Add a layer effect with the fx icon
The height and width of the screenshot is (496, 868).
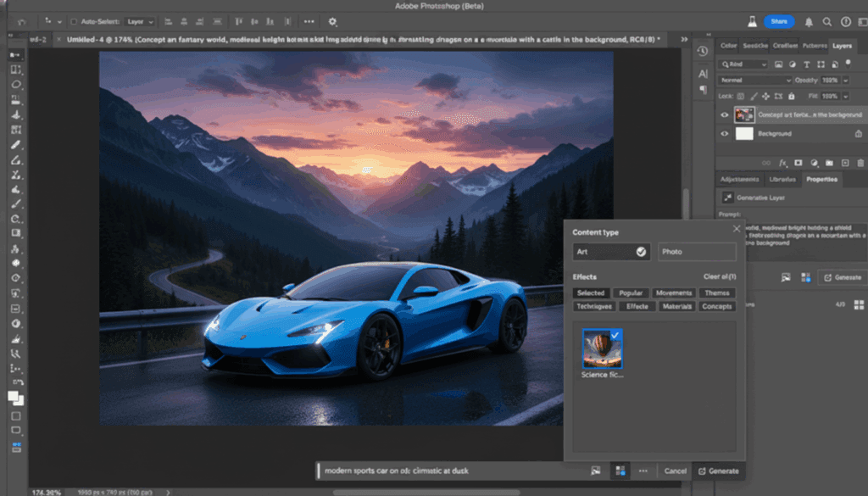[x=783, y=163]
